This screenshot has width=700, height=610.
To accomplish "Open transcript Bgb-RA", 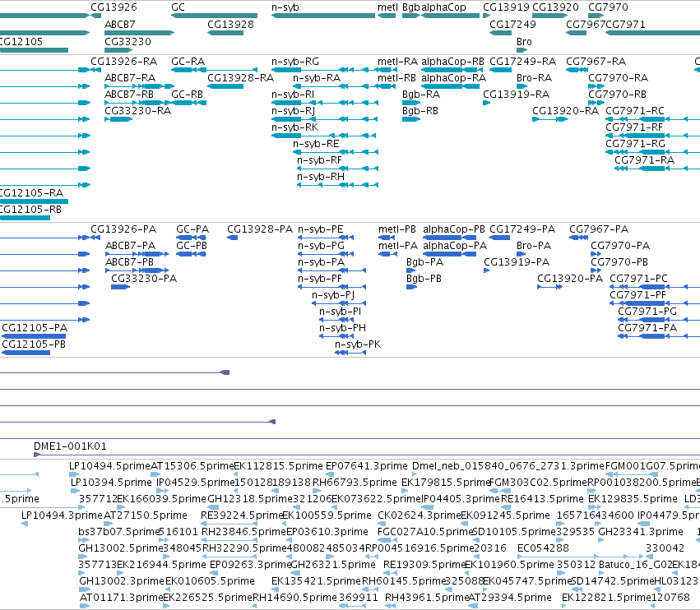I will [421, 95].
